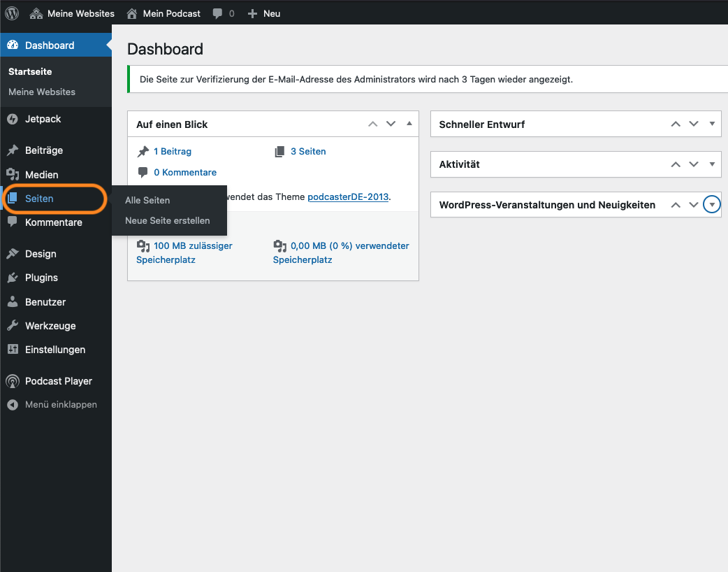Click the Menü einklappen arrow icon
This screenshot has width=728, height=572.
pos(13,405)
